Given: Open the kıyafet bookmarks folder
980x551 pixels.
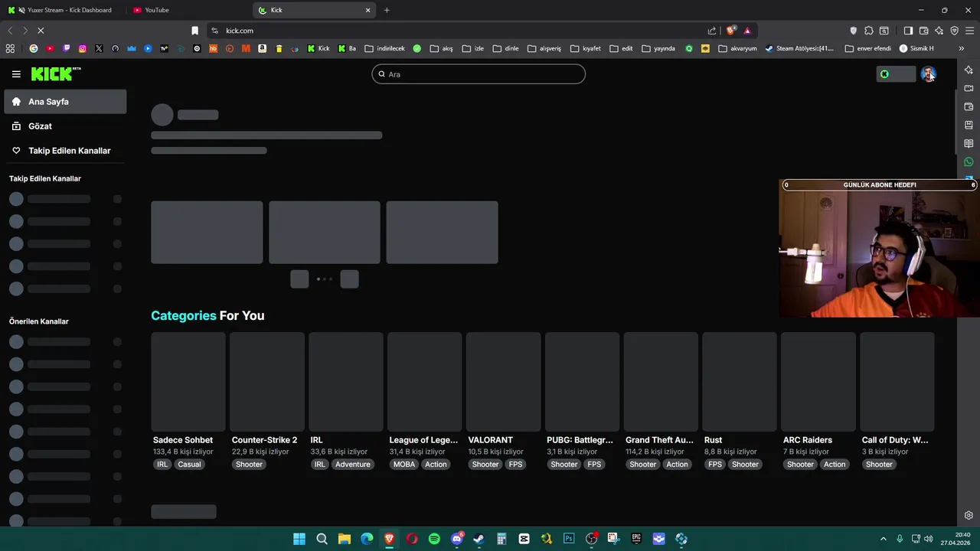Looking at the screenshot, I should (585, 48).
